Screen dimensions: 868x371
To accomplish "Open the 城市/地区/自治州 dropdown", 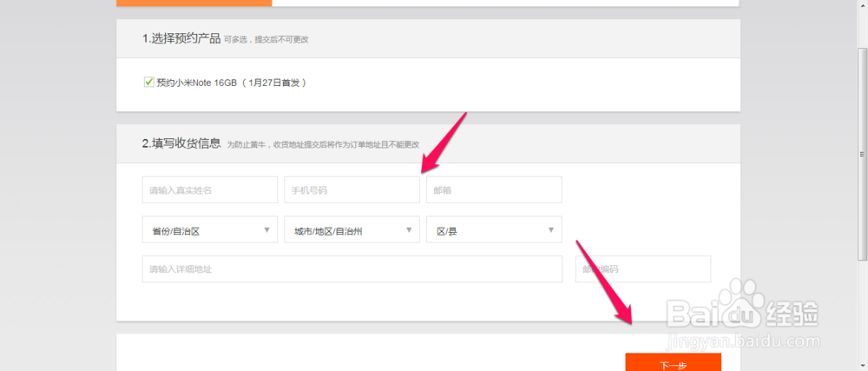I will (352, 229).
